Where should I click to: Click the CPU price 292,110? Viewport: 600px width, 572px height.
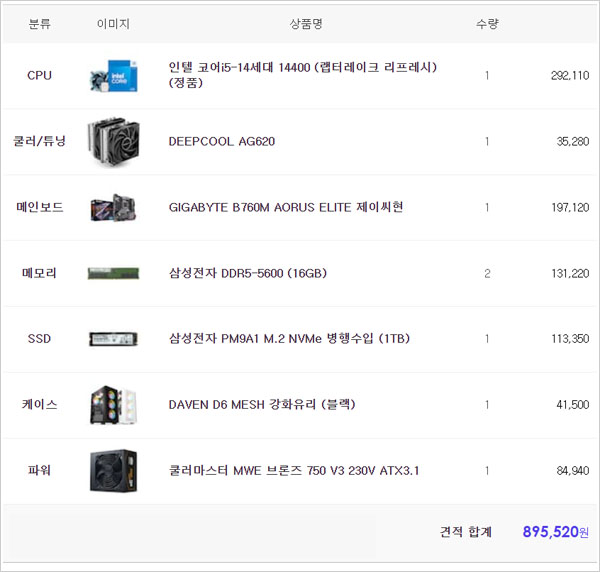(570, 75)
